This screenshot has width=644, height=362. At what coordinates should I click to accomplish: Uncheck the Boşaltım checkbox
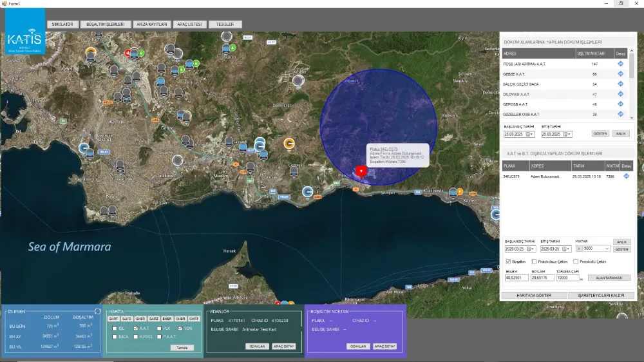[509, 262]
